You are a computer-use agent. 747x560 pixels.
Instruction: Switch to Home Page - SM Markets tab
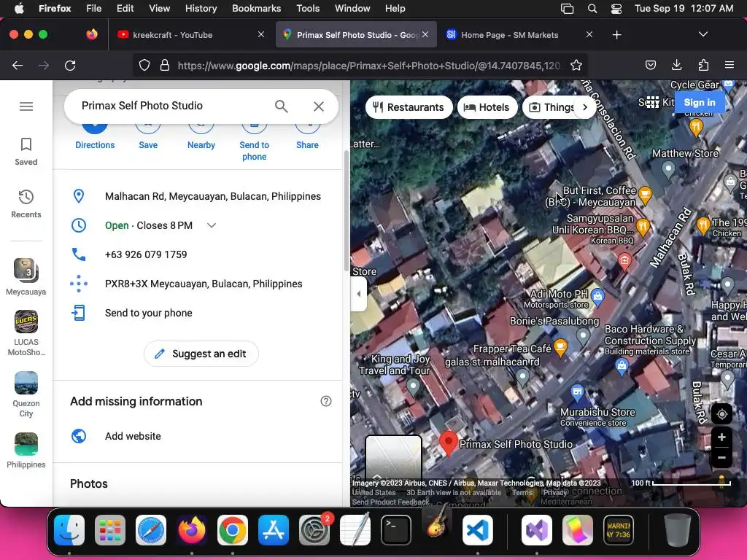coord(519,35)
